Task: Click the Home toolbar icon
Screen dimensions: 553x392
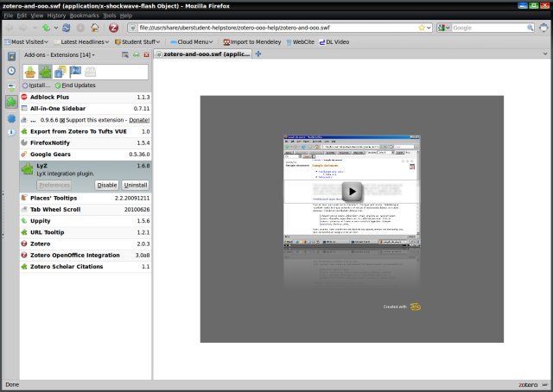Action: (94, 28)
